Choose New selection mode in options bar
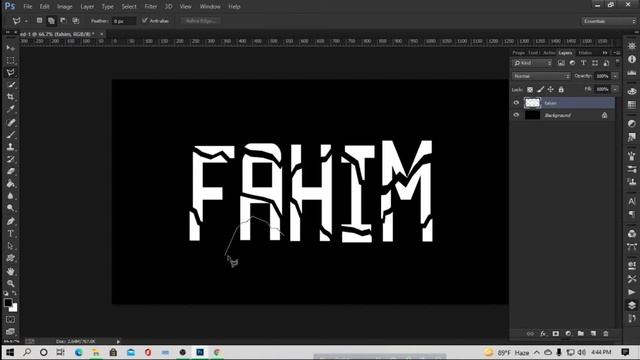The image size is (640, 360). [x=39, y=20]
